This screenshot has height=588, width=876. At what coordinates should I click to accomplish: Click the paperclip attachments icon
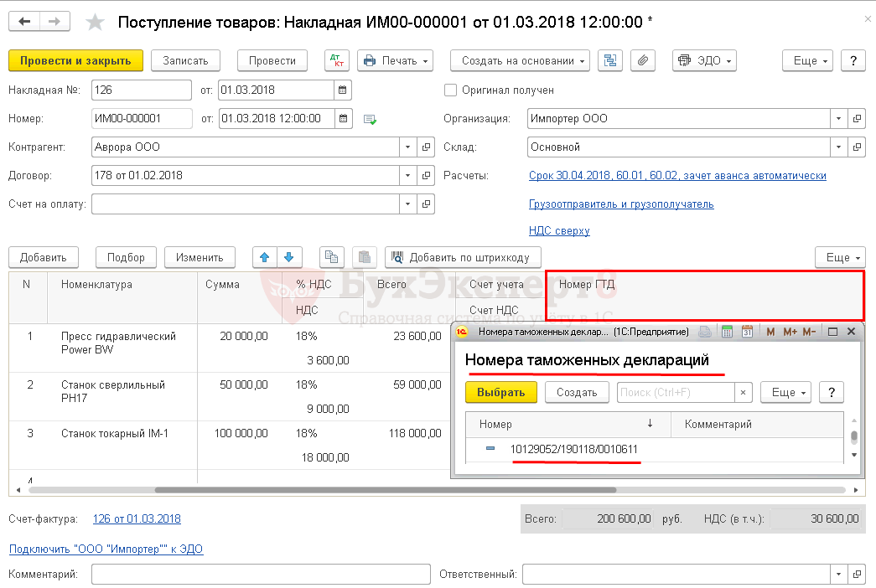pyautogui.click(x=642, y=61)
